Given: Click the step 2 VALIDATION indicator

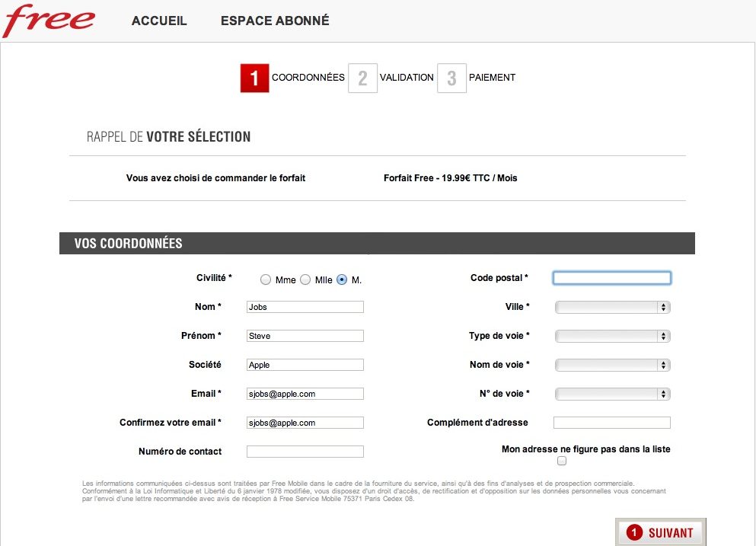Looking at the screenshot, I should tap(363, 78).
